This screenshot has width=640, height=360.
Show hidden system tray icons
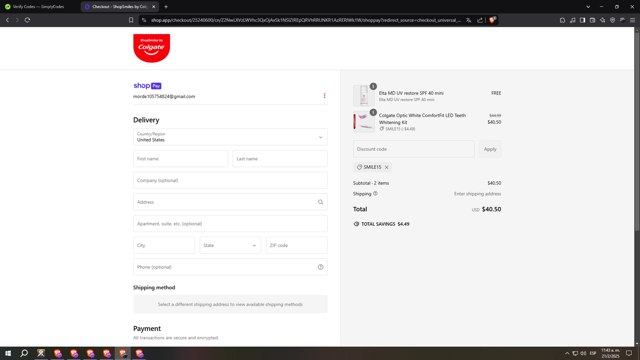click(567, 353)
